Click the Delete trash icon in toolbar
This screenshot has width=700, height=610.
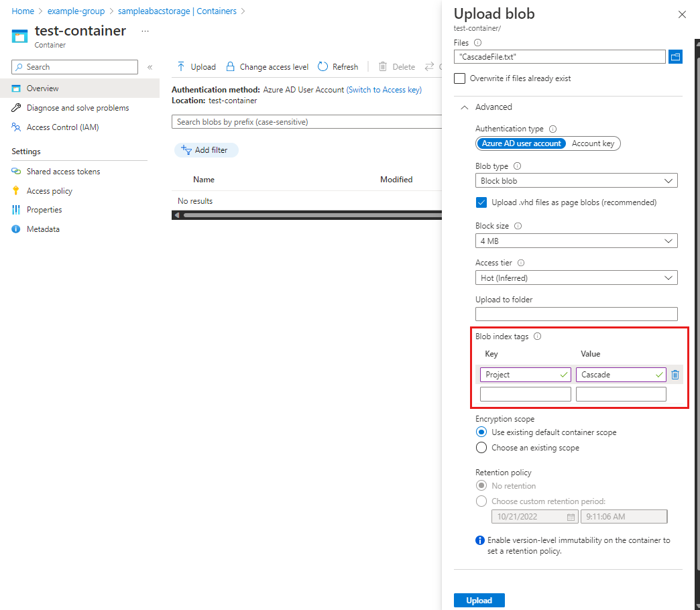383,66
